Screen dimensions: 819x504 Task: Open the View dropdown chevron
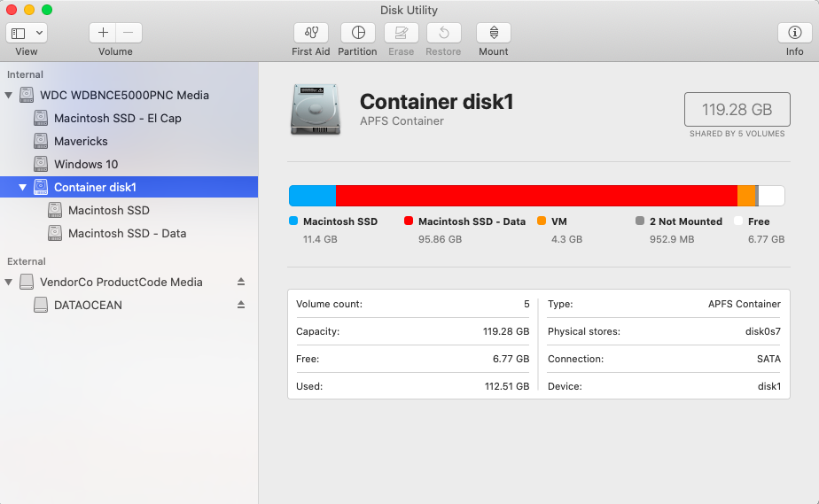point(39,33)
